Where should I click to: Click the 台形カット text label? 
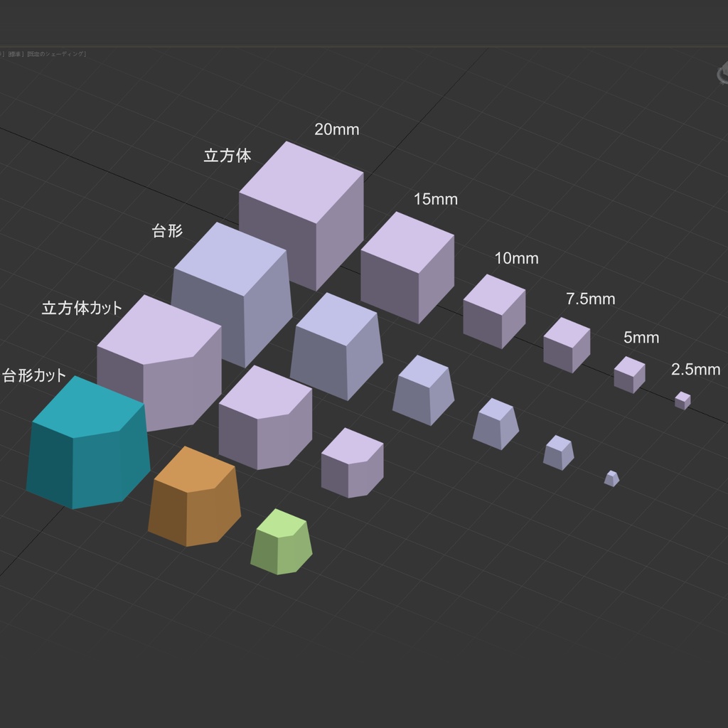(34, 375)
